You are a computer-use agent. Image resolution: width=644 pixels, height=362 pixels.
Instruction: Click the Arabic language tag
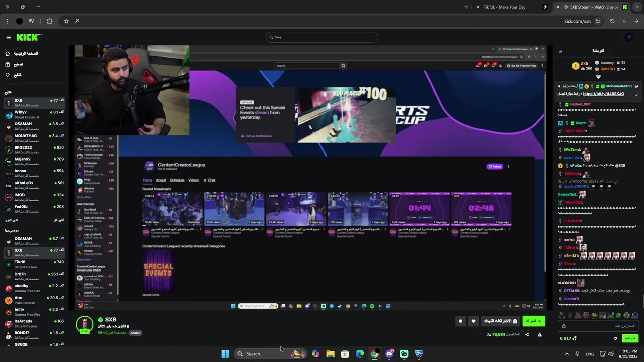click(x=135, y=333)
